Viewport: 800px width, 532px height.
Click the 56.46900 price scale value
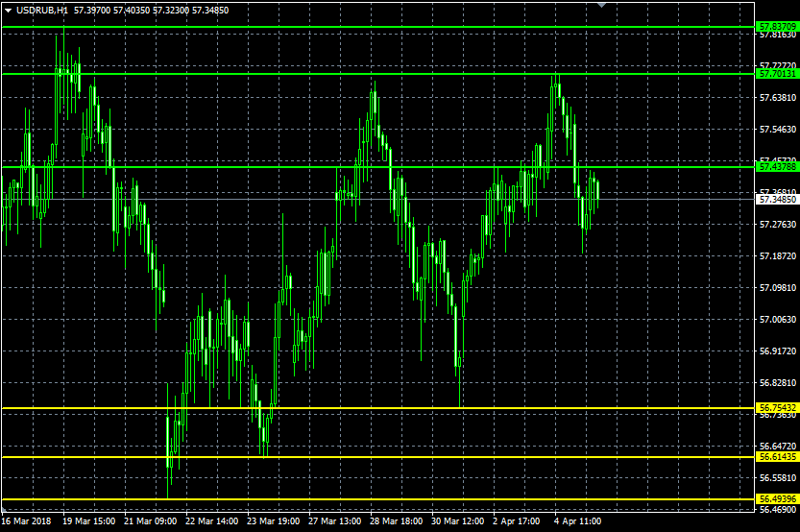[778, 509]
